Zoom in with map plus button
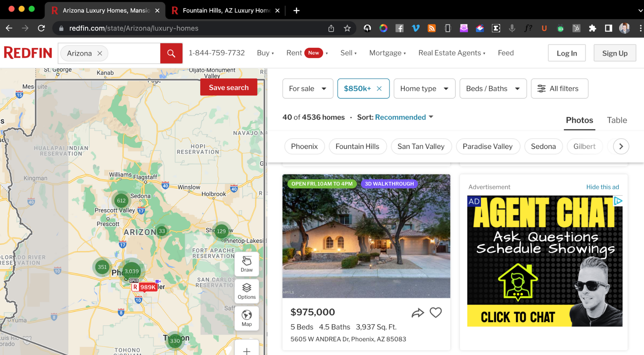 click(x=247, y=351)
